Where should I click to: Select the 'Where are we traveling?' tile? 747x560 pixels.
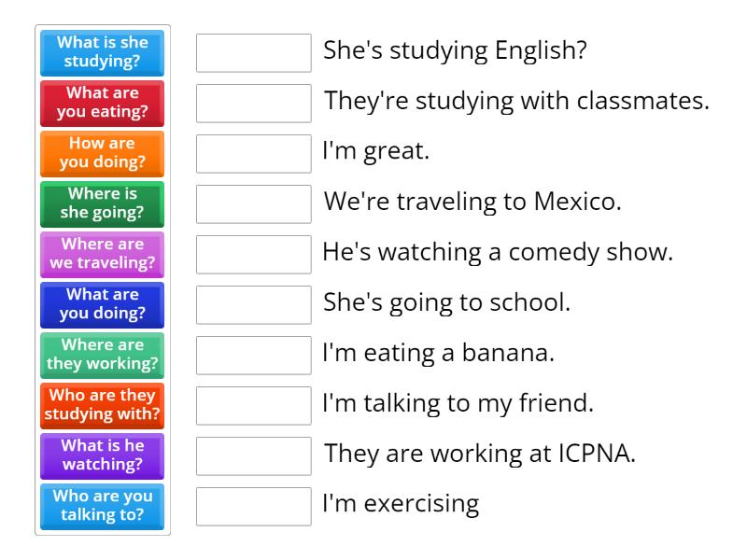(x=103, y=255)
